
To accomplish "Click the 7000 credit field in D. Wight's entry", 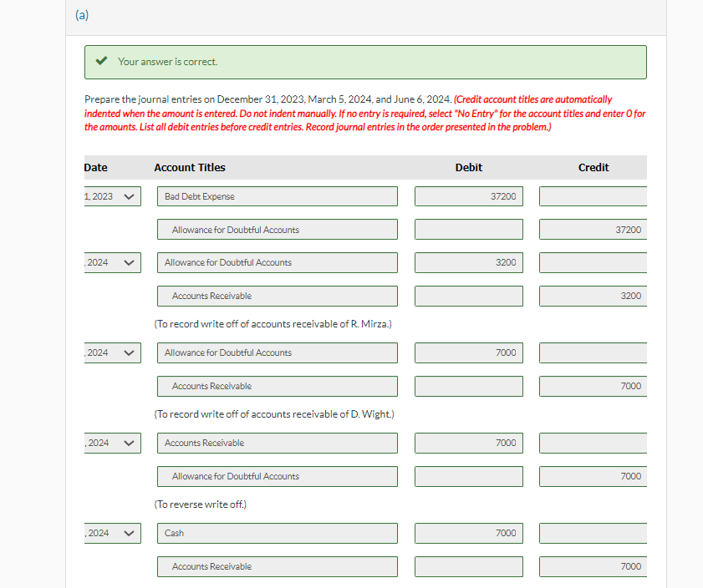I will coord(593,386).
